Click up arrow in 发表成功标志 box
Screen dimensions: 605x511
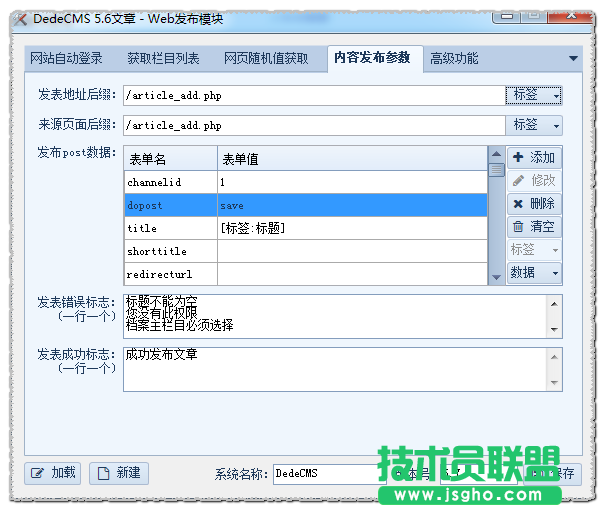click(554, 357)
